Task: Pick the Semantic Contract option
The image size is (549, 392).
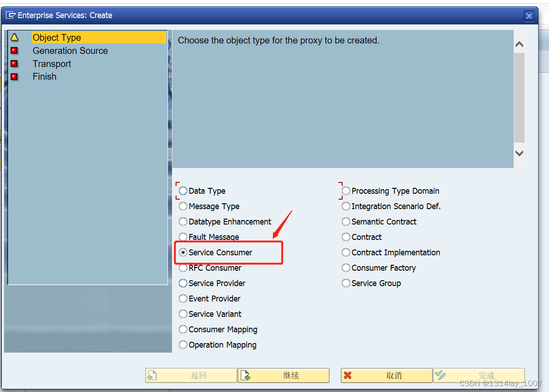Action: click(x=346, y=222)
